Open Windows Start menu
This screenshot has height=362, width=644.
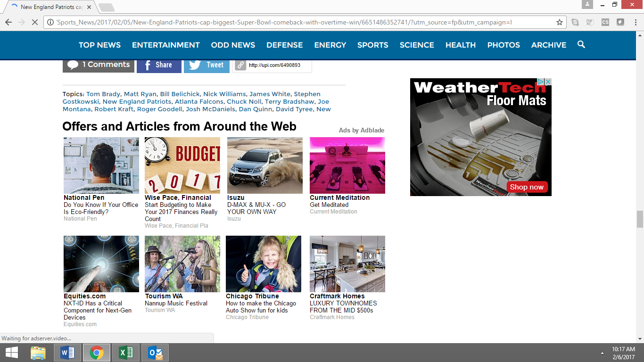12,353
